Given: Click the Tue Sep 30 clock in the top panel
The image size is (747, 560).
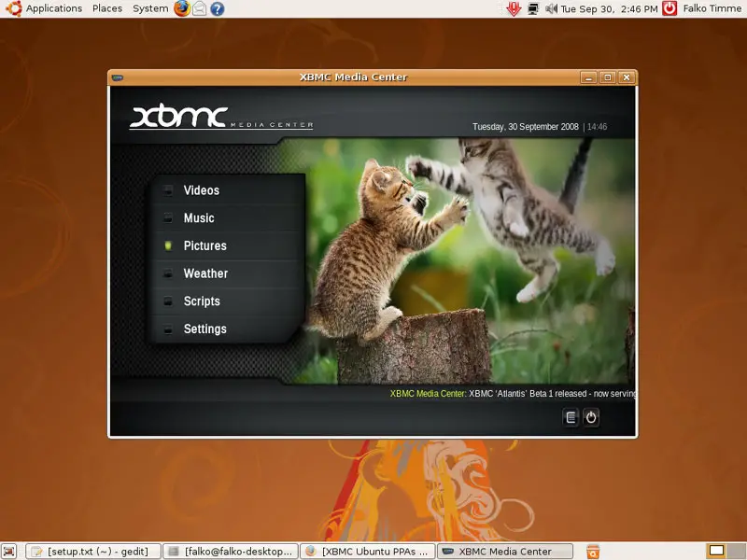Looking at the screenshot, I should coord(609,8).
